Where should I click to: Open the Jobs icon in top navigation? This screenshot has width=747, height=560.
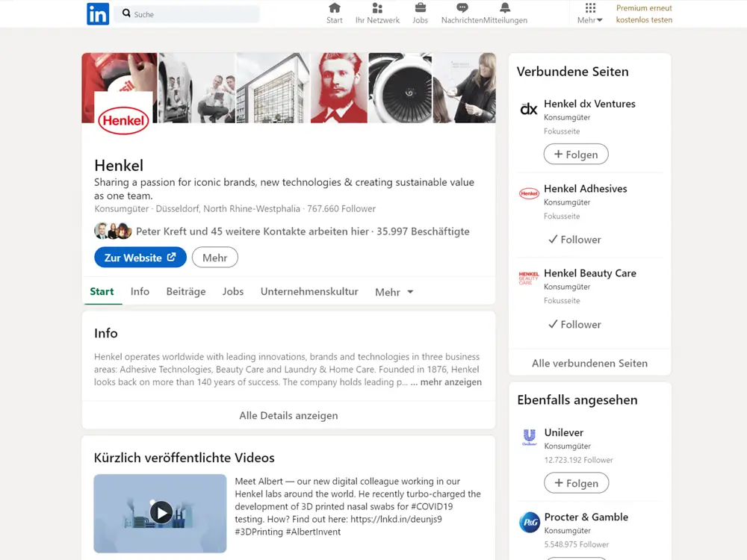tap(420, 9)
